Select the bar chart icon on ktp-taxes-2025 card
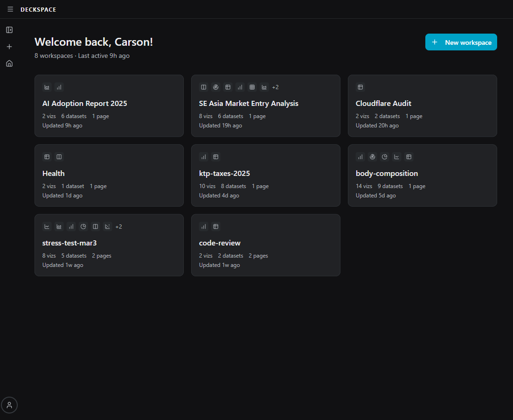 click(x=203, y=157)
